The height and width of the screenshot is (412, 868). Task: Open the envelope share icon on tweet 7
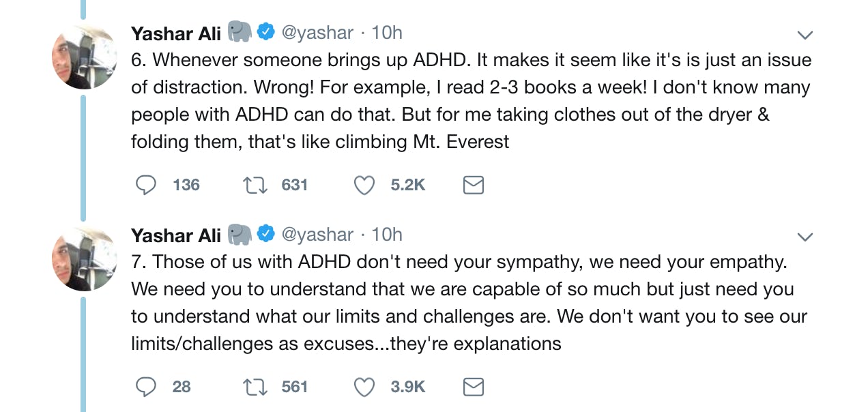click(x=474, y=386)
